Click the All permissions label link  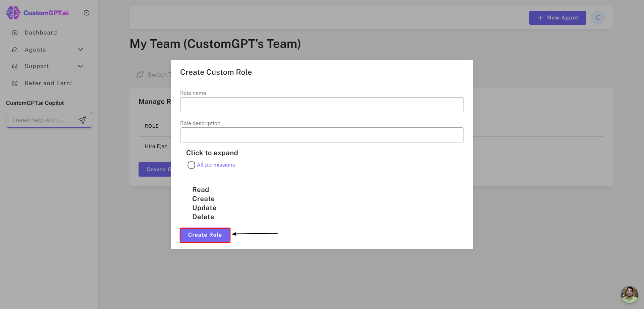(x=216, y=165)
